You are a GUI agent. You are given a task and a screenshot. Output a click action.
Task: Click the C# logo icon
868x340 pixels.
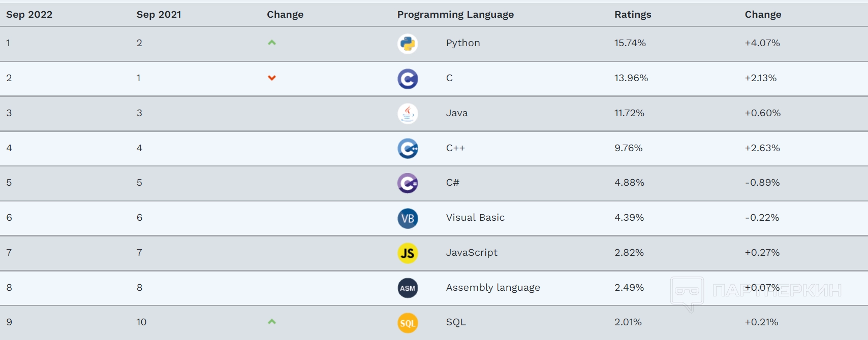coord(408,183)
